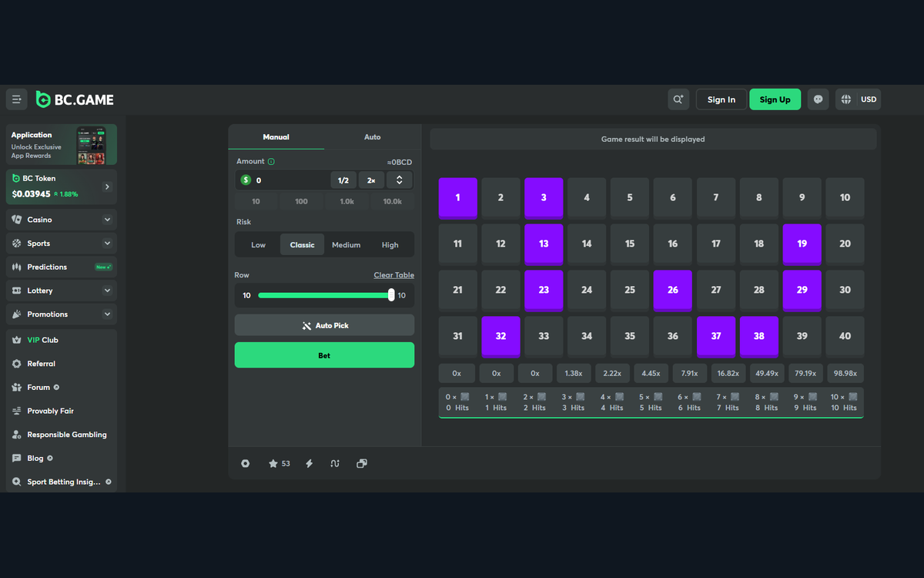Click the Provably Fair scales icon
The image size is (924, 578).
pos(17,411)
